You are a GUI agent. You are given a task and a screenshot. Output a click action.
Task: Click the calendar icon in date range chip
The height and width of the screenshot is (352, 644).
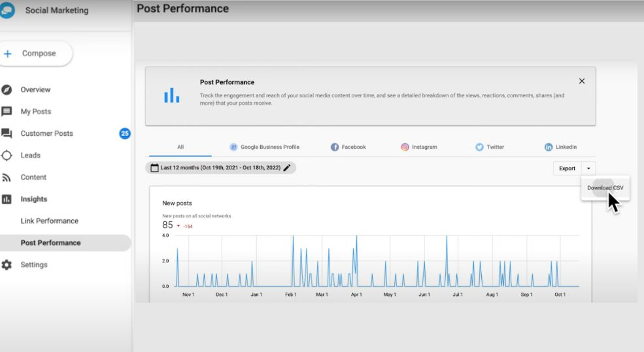(x=154, y=168)
